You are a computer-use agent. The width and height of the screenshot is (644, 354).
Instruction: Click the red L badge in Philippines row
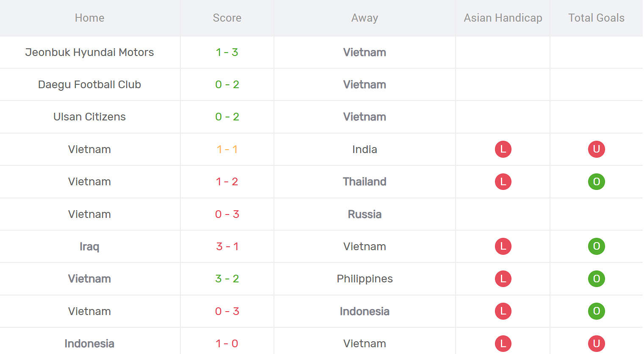pos(503,279)
